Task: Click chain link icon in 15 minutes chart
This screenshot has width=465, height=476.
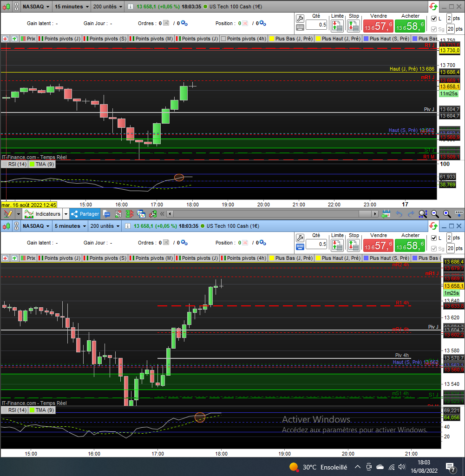Action: (x=17, y=7)
